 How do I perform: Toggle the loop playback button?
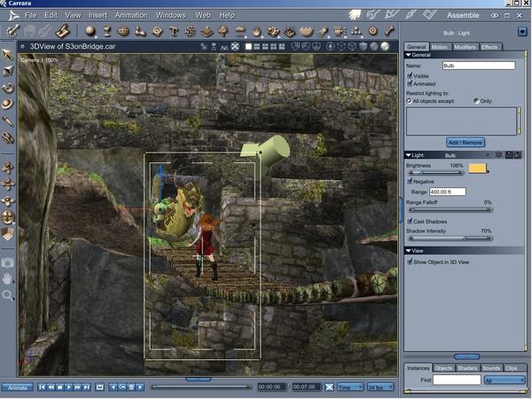tap(99, 387)
